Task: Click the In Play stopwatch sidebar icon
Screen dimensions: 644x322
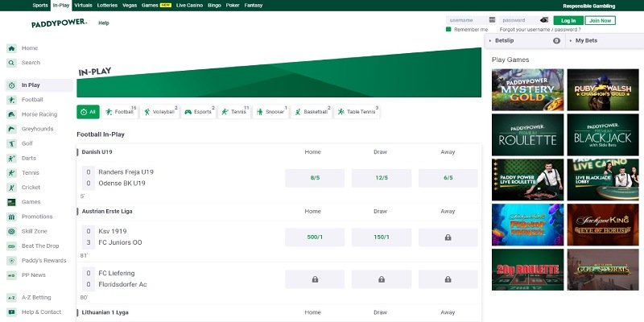Action: coord(11,85)
